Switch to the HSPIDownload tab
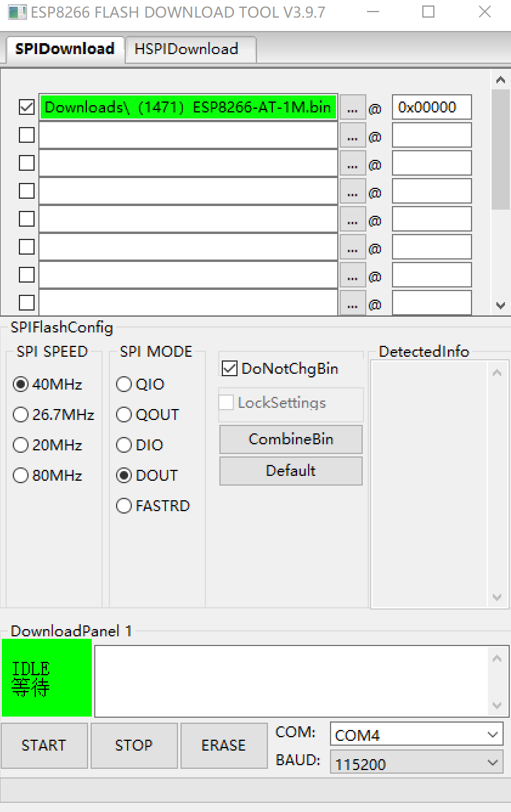The image size is (511, 812). (187, 49)
